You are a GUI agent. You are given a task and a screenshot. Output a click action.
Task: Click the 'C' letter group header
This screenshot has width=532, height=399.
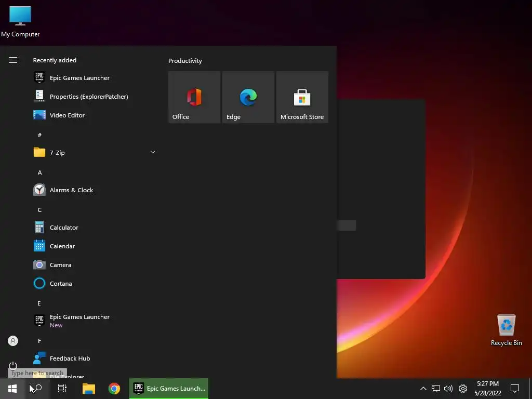point(39,210)
